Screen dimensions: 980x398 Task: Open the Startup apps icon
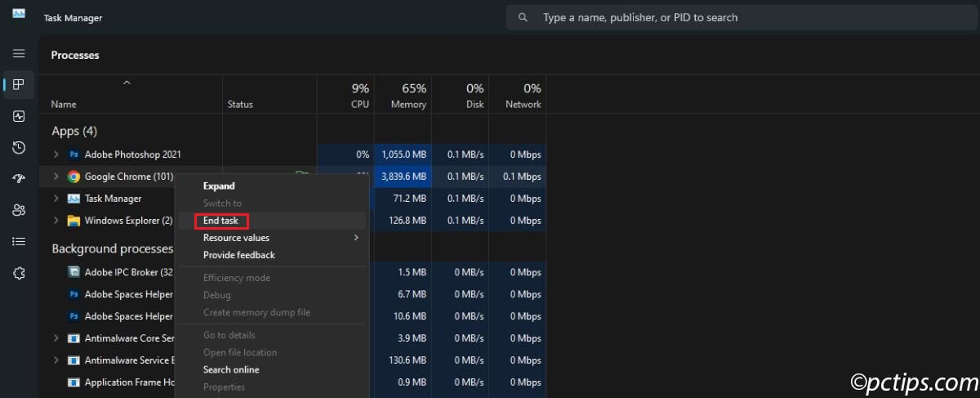[19, 179]
